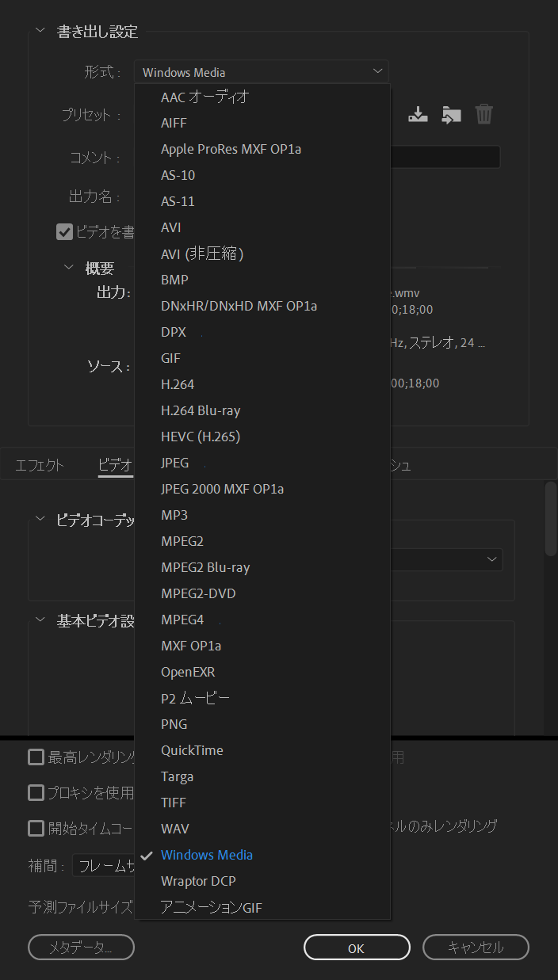Screen dimensions: 558x980
Task: Confirm with the OK button
Action: [x=357, y=948]
